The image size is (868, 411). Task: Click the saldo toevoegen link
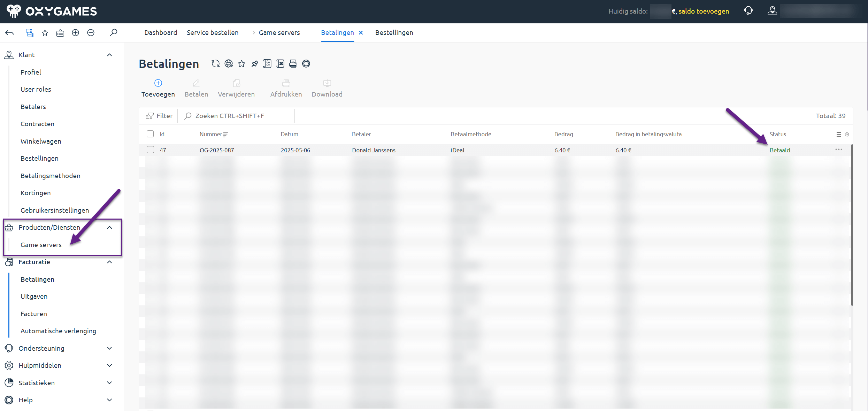click(704, 11)
